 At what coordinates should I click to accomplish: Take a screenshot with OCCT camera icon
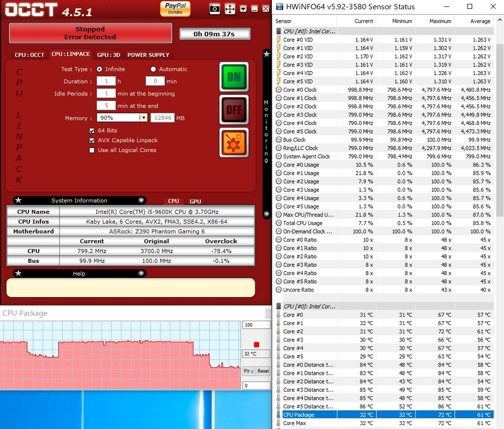click(x=215, y=9)
